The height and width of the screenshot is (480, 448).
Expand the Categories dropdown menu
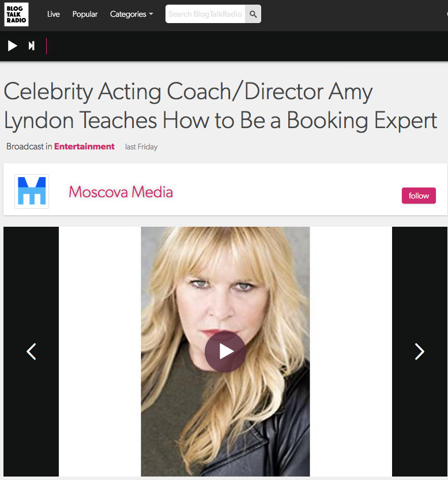coord(131,14)
